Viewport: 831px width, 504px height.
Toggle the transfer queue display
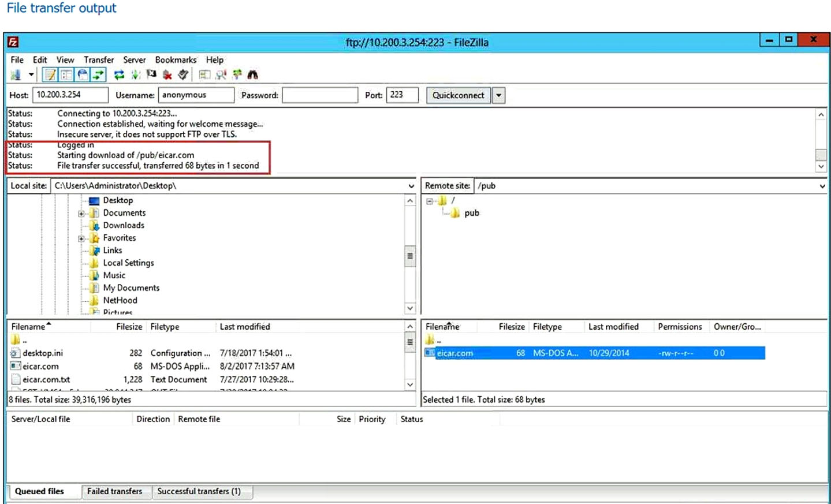tap(99, 75)
